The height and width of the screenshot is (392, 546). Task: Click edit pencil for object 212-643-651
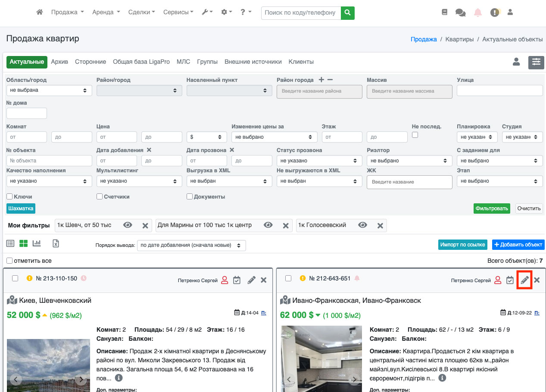524,280
